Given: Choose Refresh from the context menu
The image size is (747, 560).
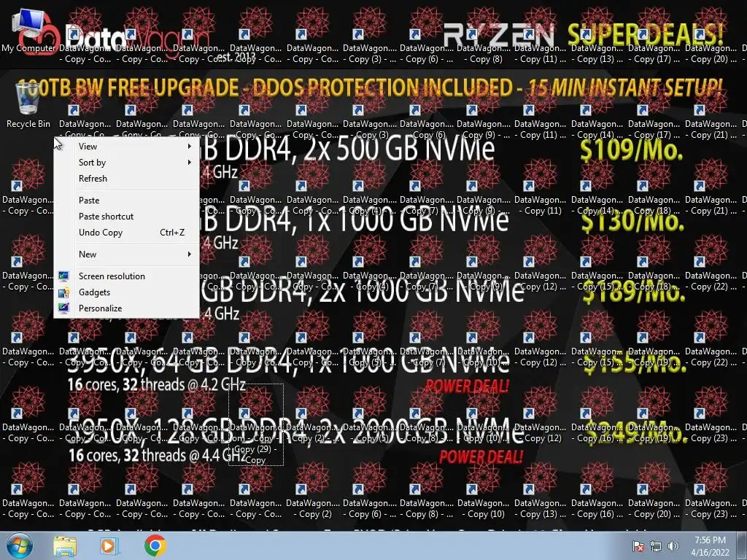Looking at the screenshot, I should pyautogui.click(x=126, y=179).
